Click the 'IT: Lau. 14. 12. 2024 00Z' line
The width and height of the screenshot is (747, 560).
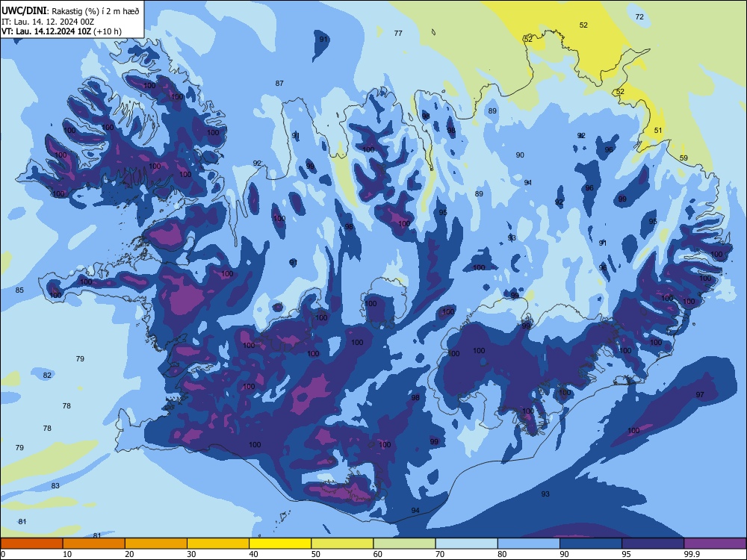click(48, 22)
